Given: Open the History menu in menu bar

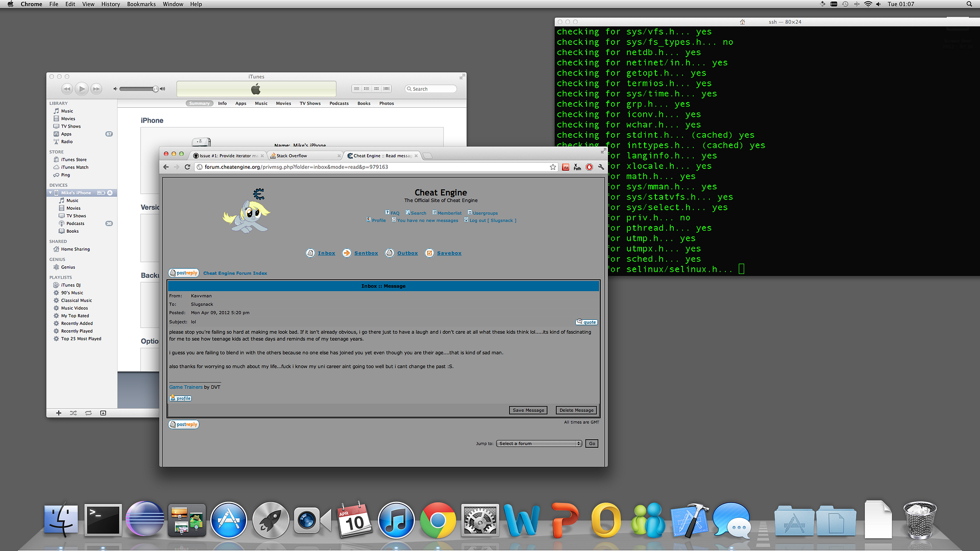Looking at the screenshot, I should pos(110,4).
